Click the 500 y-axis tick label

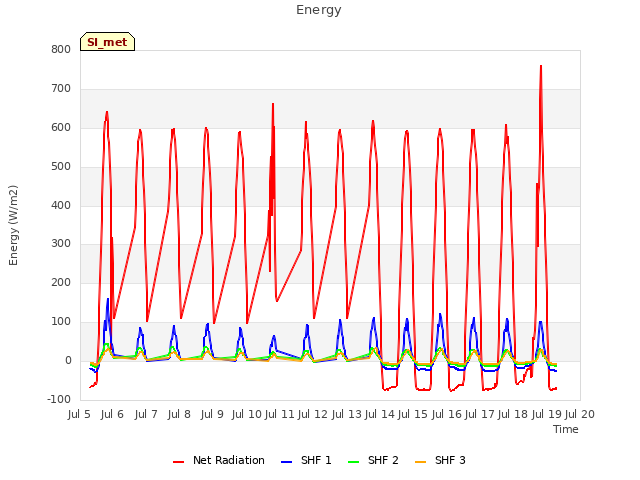click(x=61, y=167)
